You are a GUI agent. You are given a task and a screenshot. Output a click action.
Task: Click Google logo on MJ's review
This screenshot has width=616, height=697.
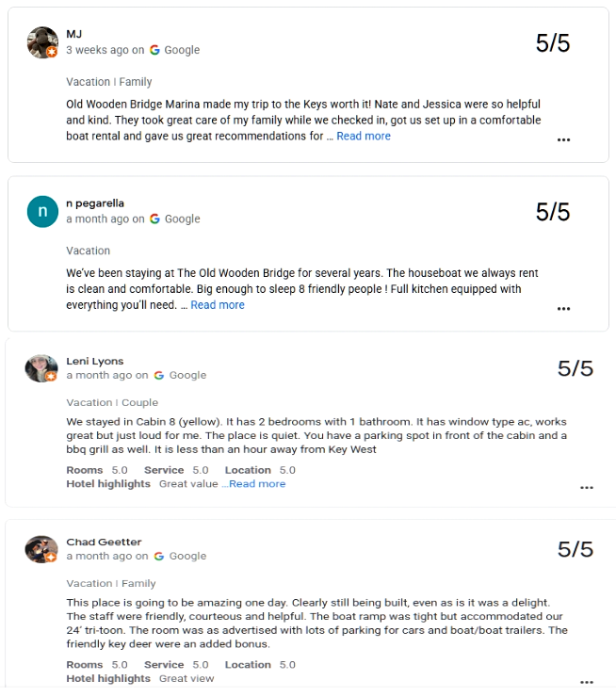(x=154, y=50)
